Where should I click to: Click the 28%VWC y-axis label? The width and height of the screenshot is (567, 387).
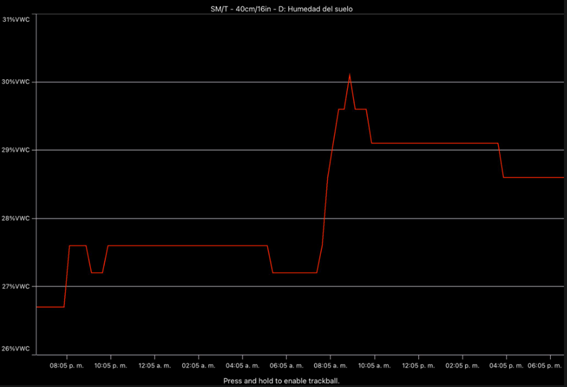(16, 218)
